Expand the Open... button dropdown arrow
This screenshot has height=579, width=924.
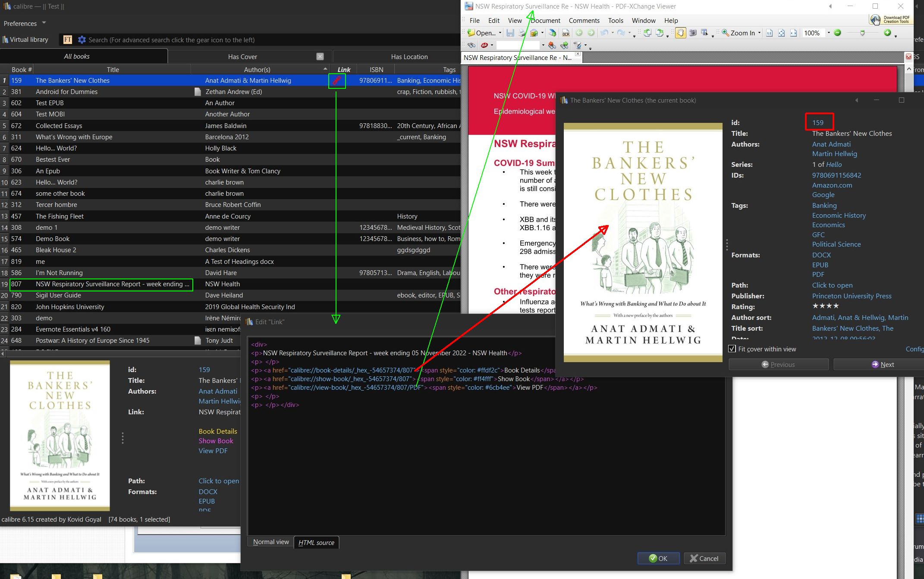(x=500, y=33)
